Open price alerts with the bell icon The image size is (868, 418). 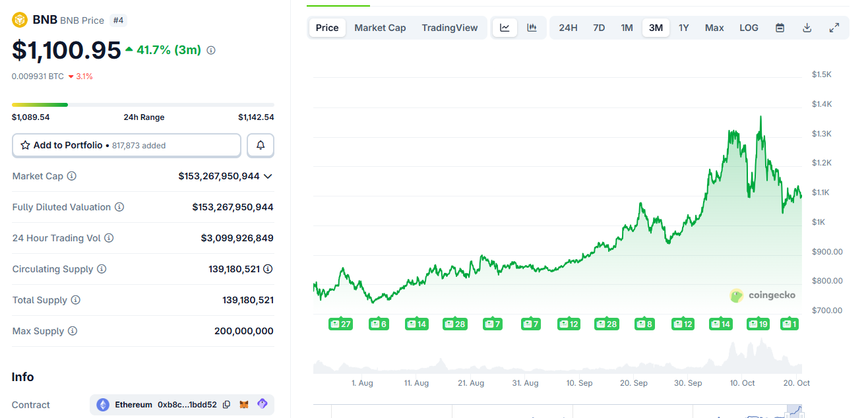click(261, 145)
